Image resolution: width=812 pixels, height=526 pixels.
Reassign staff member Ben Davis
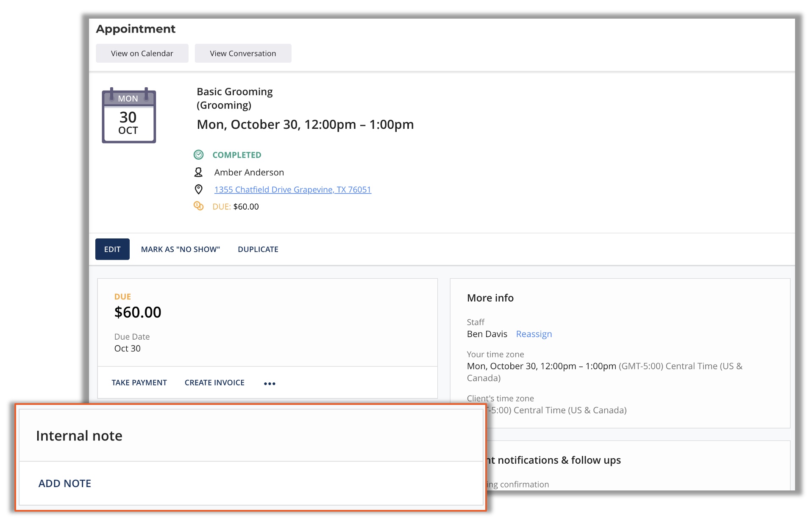pyautogui.click(x=534, y=334)
